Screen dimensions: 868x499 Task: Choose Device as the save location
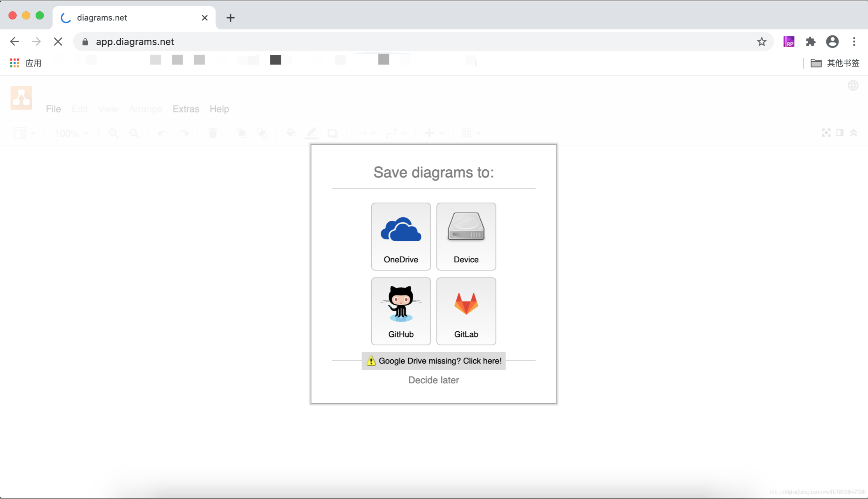[466, 236]
